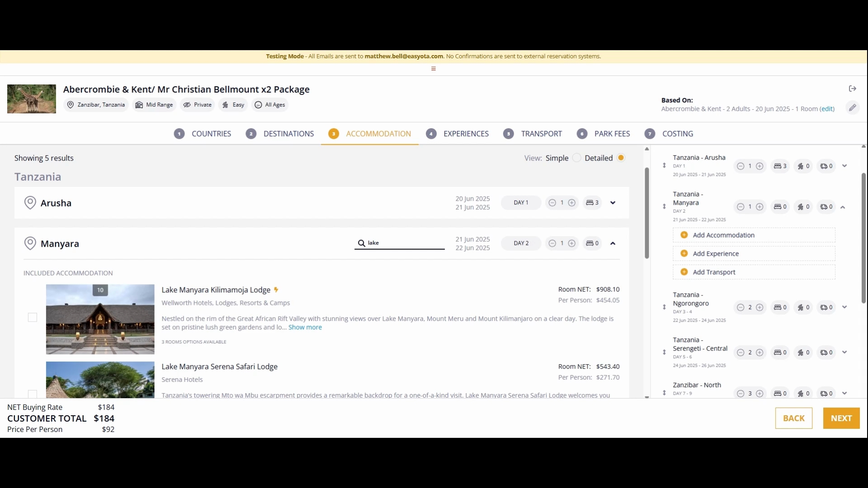Image resolution: width=868 pixels, height=488 pixels.
Task: Decrease nights for Manyara in main list
Action: click(552, 244)
